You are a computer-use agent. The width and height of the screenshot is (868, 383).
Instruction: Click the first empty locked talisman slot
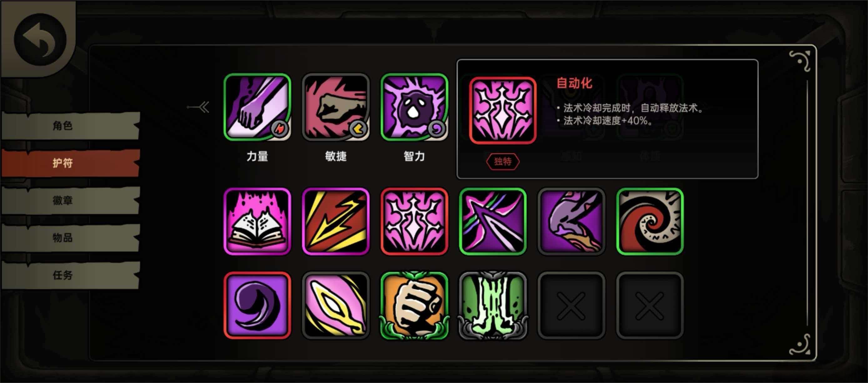point(572,305)
